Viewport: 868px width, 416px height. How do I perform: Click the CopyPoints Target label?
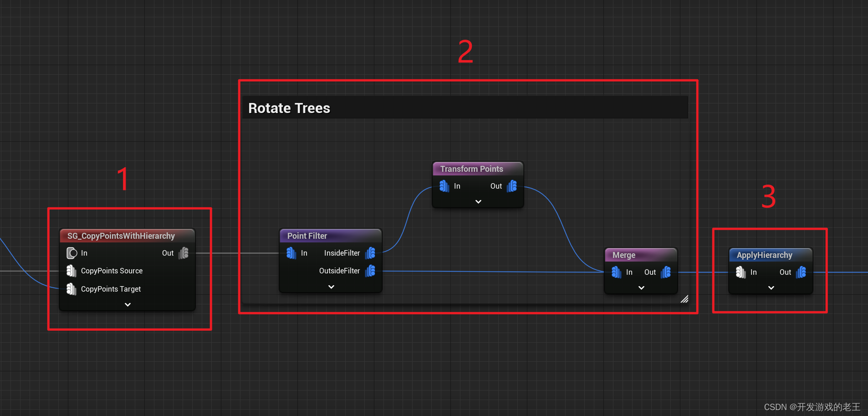[x=111, y=289]
